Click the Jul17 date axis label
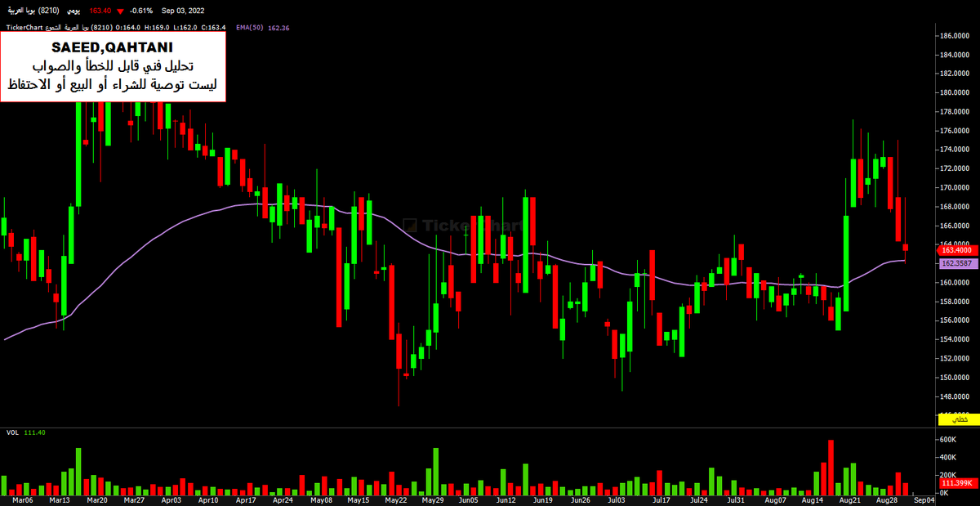The image size is (980, 506). click(x=661, y=499)
